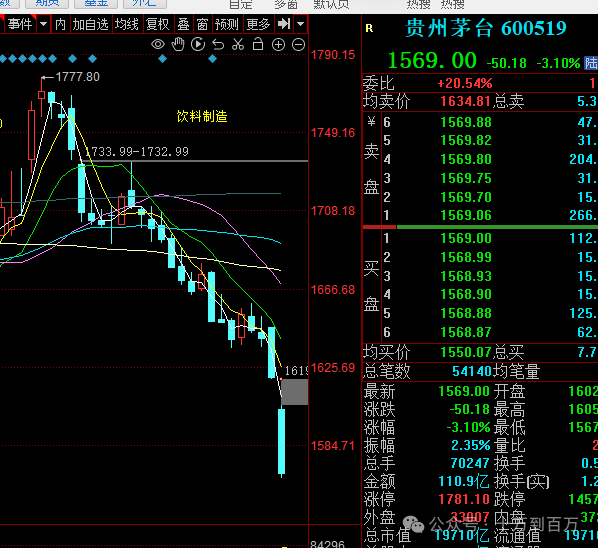Click the ¥ icon beside sell orders

click(371, 122)
